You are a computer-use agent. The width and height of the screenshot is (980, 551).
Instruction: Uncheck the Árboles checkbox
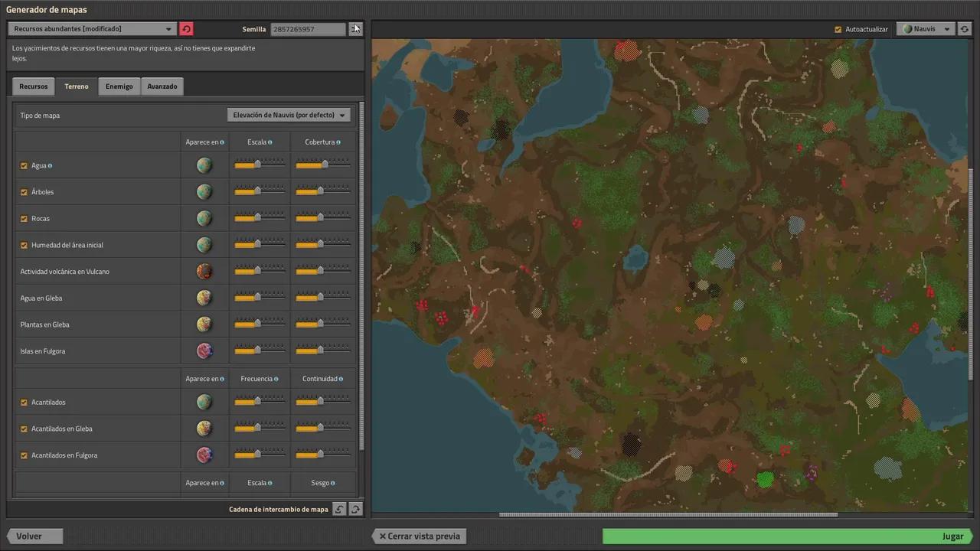24,192
